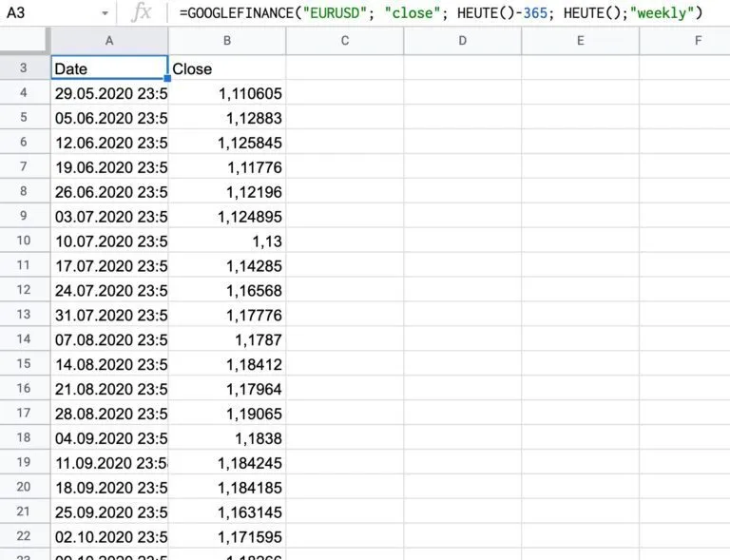Select cell with date 05.06.2020
730x560 pixels.
click(x=109, y=117)
